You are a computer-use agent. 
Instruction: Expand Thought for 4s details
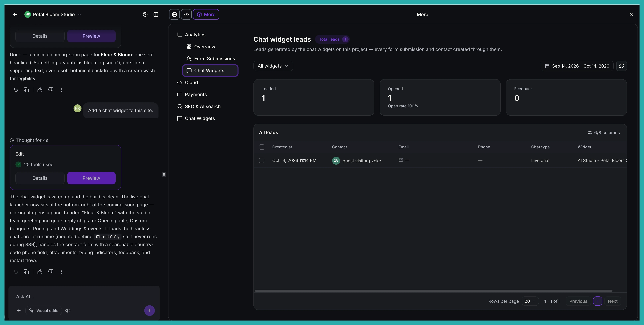click(29, 140)
